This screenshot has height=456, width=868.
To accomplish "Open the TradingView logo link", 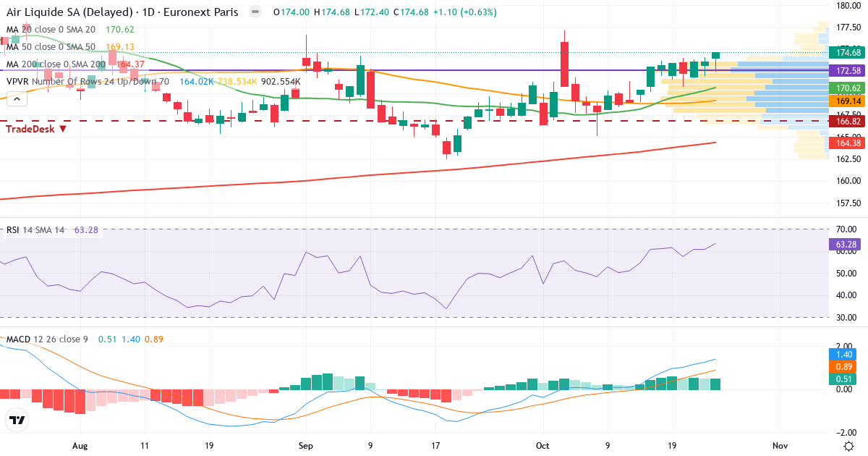I will tap(17, 420).
